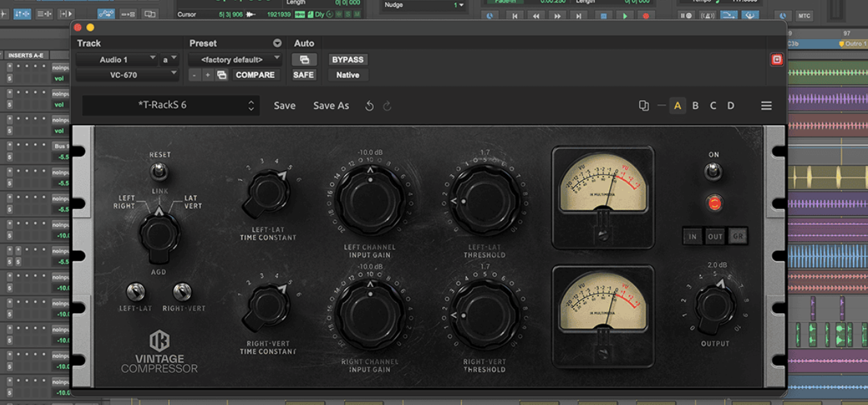Open the Audio 1 track selector dropdown
This screenshot has width=868, height=405.
pyautogui.click(x=117, y=60)
